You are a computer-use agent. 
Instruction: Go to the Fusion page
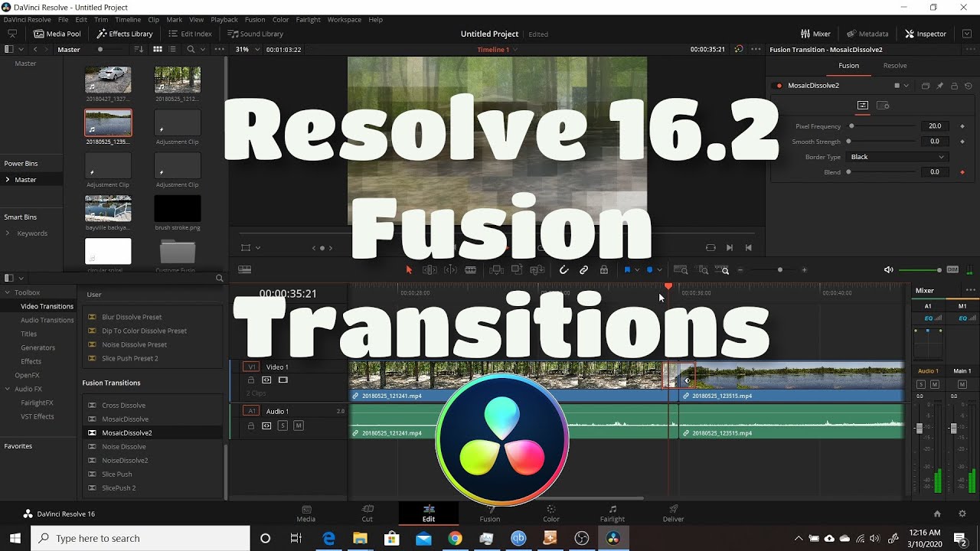tap(490, 514)
